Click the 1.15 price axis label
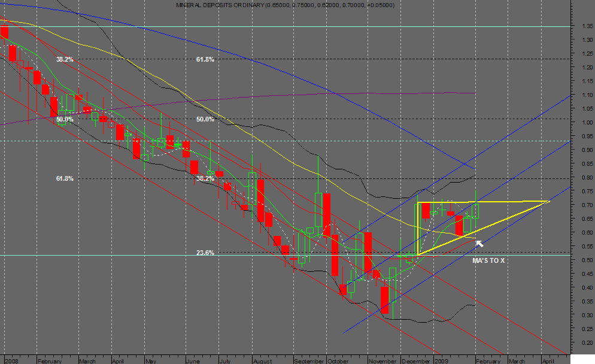 pos(587,81)
